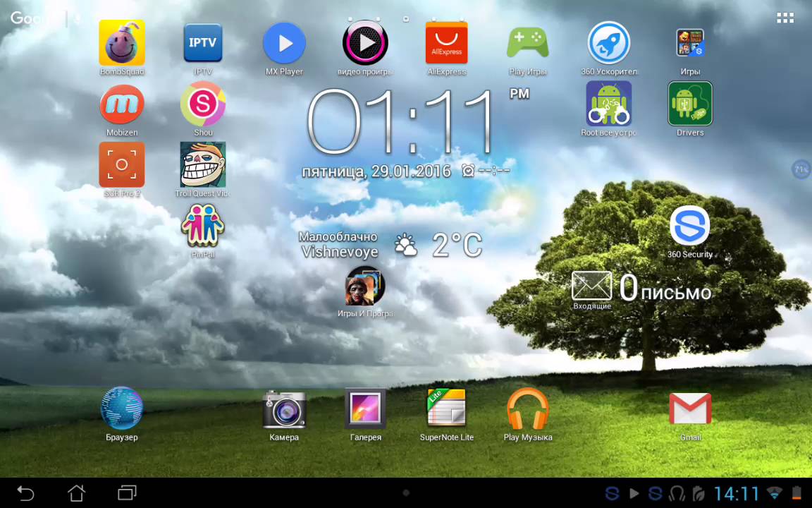Tap the Vishnevoye location text
This screenshot has height=508, width=812.
[340, 252]
